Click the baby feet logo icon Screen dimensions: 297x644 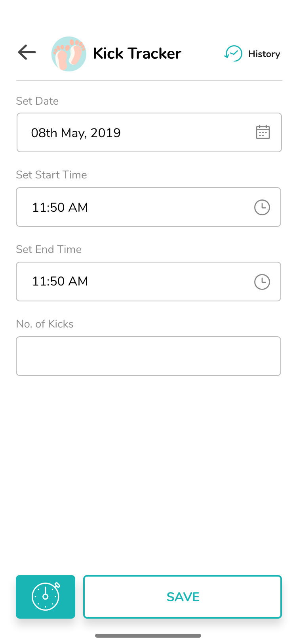click(69, 54)
